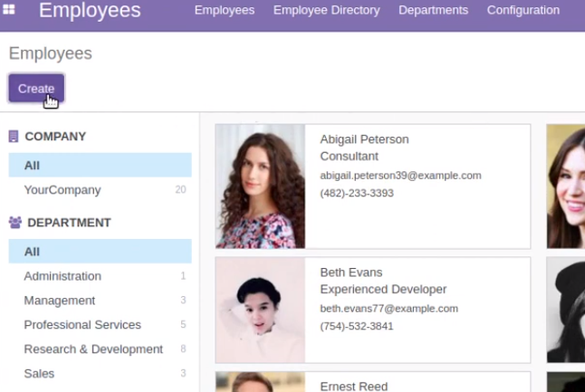Viewport: 585px width, 392px height.
Task: Click the Department people icon
Action: point(15,223)
